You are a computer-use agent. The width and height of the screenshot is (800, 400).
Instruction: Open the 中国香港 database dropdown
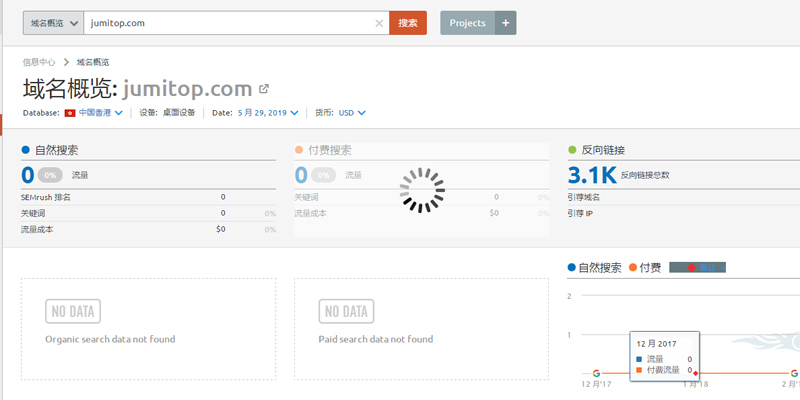[101, 113]
